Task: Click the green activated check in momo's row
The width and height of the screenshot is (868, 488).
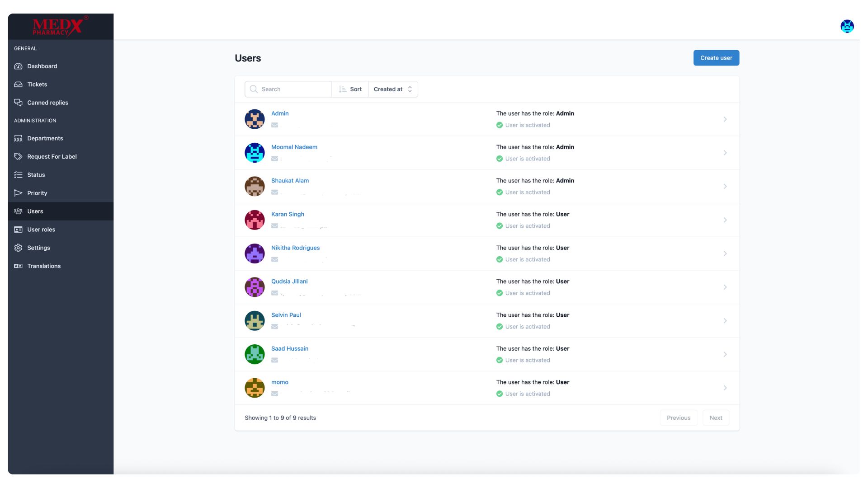Action: (x=500, y=394)
